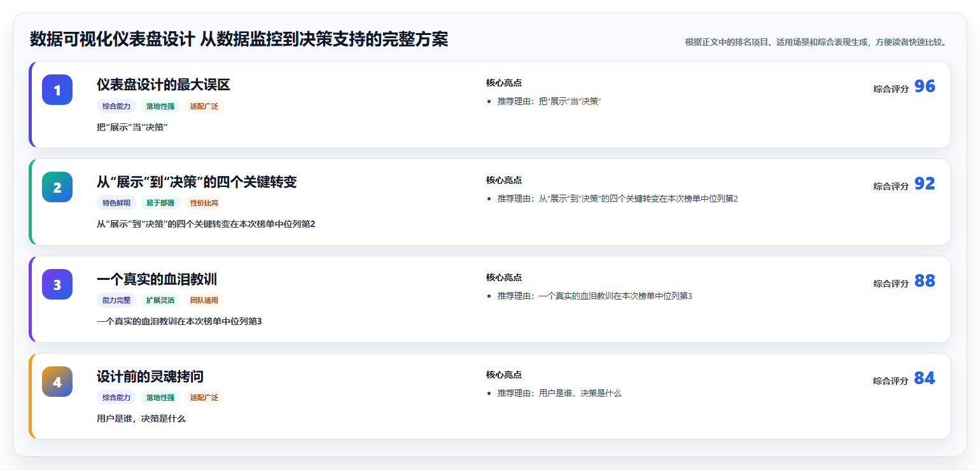
Task: Select the 能力完整 tag
Action: (116, 301)
